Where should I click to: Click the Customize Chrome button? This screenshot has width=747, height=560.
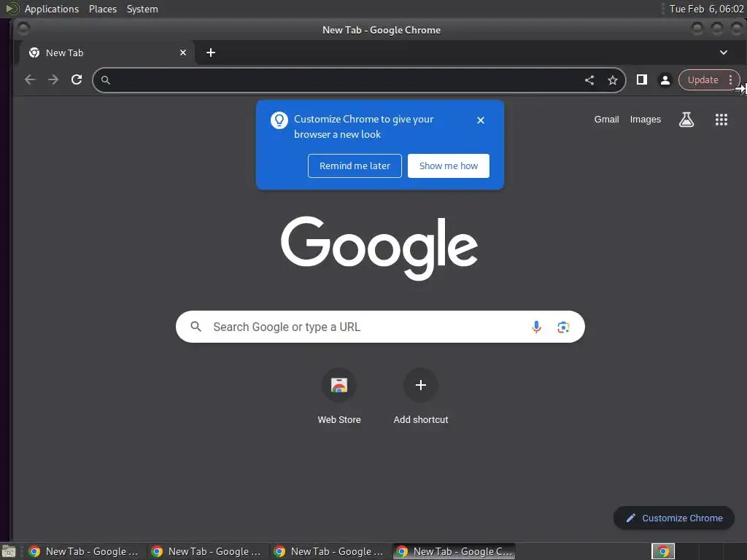pyautogui.click(x=673, y=518)
